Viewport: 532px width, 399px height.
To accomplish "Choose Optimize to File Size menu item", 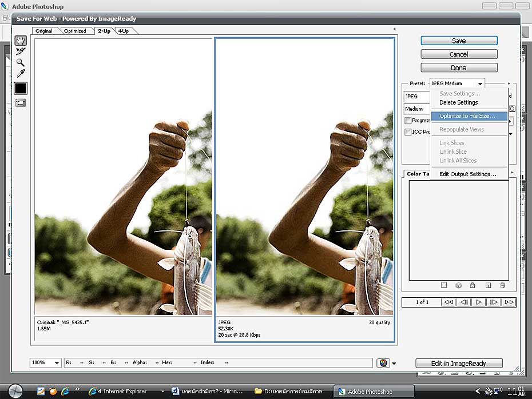I will point(469,116).
